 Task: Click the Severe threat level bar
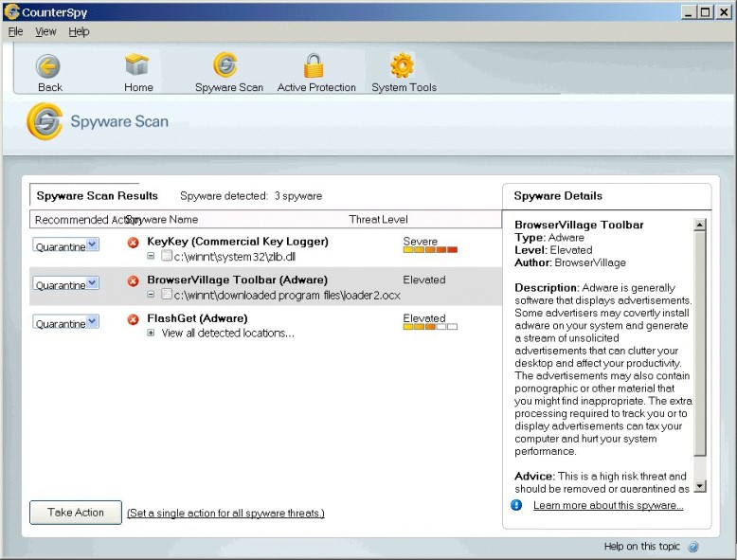pos(430,249)
